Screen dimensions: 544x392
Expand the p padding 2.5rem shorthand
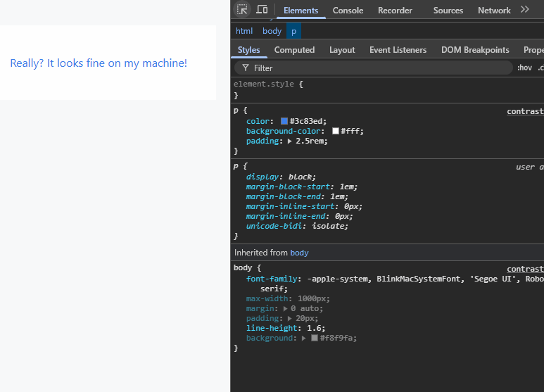tap(290, 141)
